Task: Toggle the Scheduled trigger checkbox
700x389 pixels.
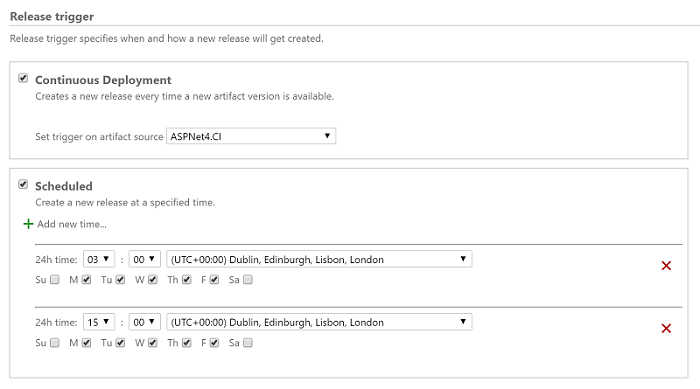Action: [x=23, y=184]
